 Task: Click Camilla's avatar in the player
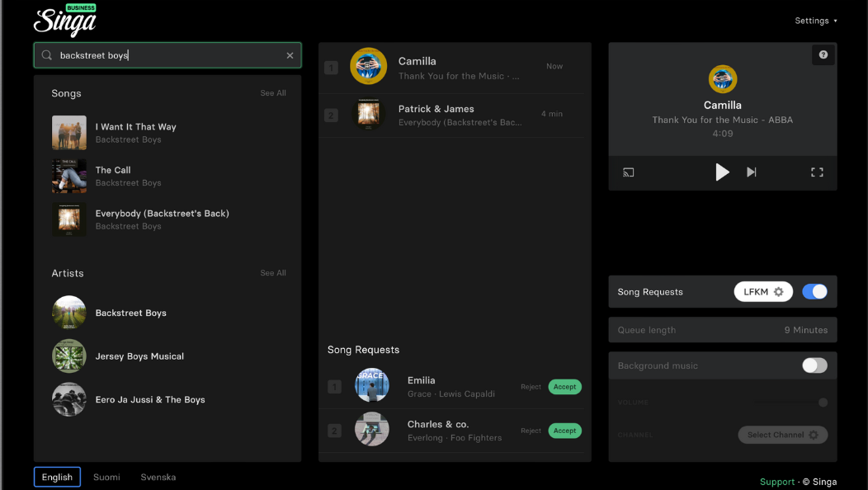[723, 79]
